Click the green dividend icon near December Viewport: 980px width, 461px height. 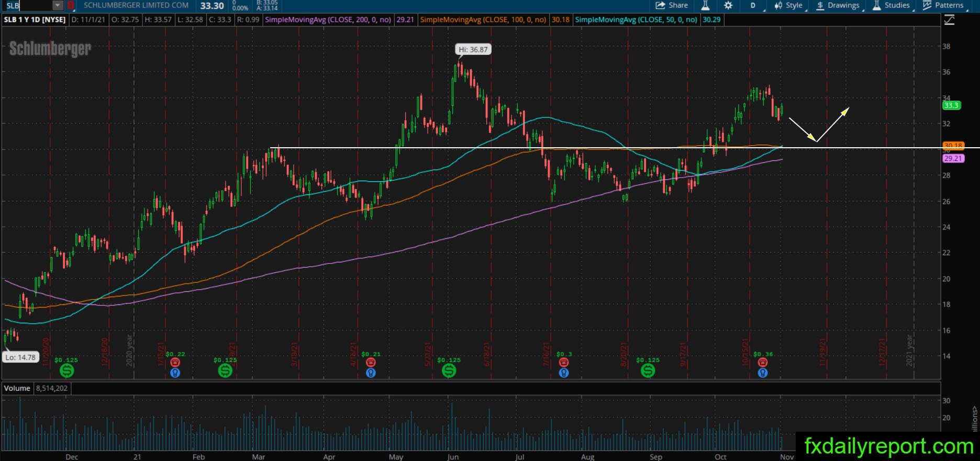pos(66,371)
